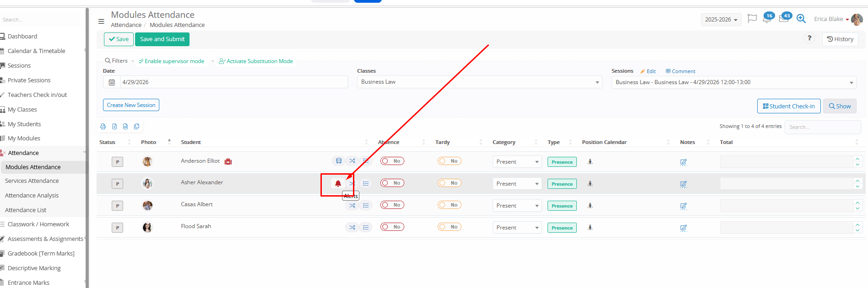Toggle Absence switch for Anderson Elliot

point(392,161)
